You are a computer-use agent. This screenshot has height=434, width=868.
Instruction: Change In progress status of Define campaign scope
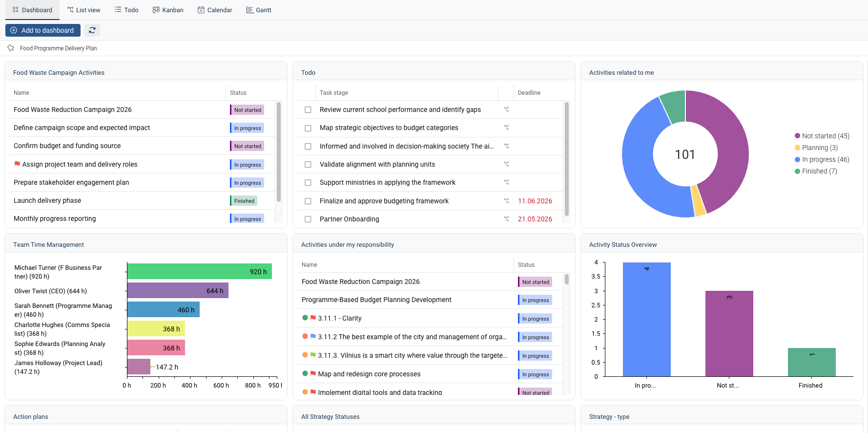pos(247,128)
